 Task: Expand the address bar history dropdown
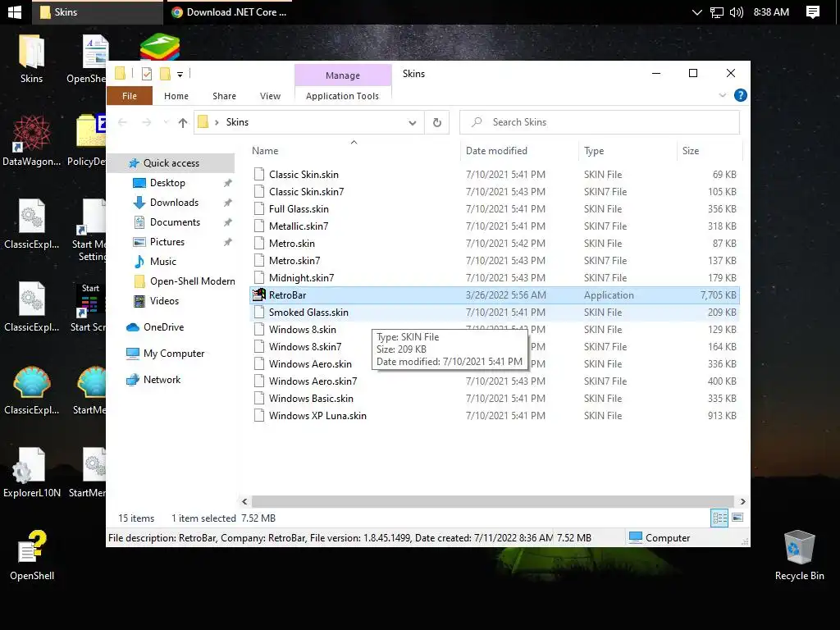pos(412,123)
